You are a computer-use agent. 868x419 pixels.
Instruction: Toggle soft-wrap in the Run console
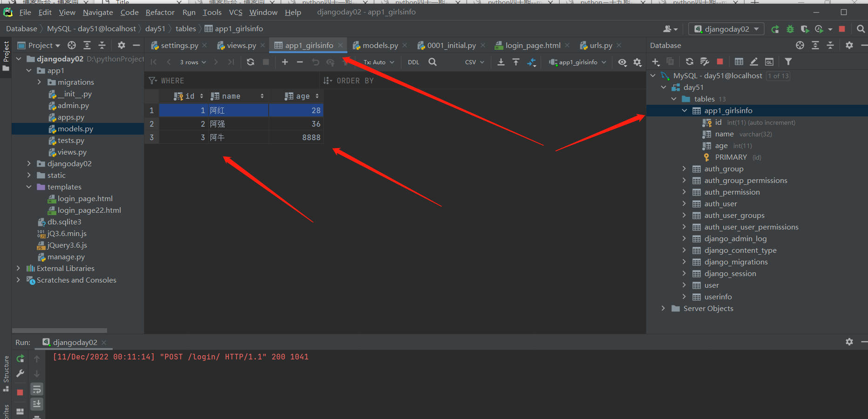(37, 389)
